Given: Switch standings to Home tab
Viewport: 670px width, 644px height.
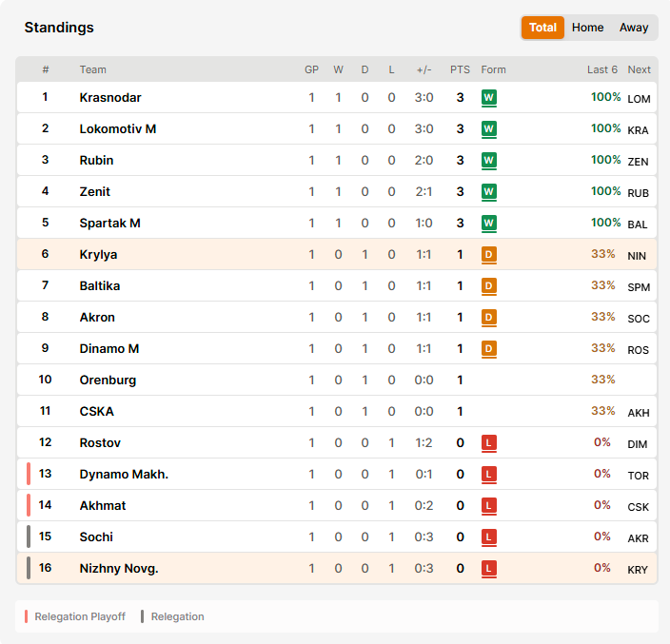Looking at the screenshot, I should [587, 28].
